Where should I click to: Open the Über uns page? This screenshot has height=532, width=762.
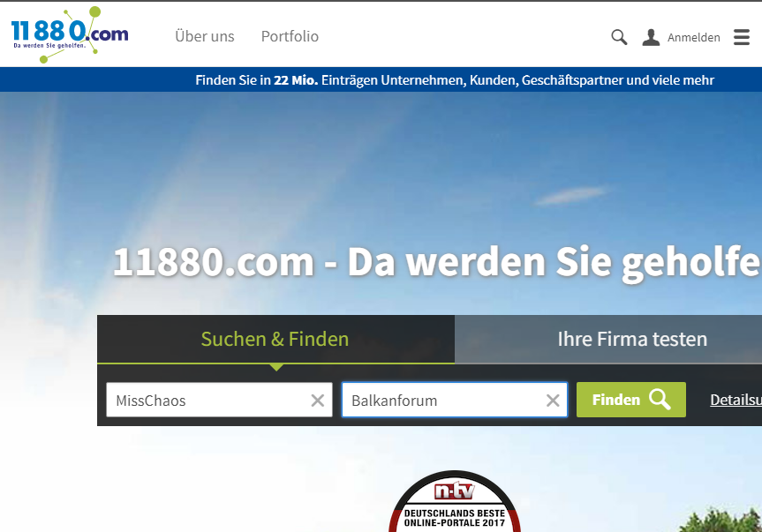point(205,36)
